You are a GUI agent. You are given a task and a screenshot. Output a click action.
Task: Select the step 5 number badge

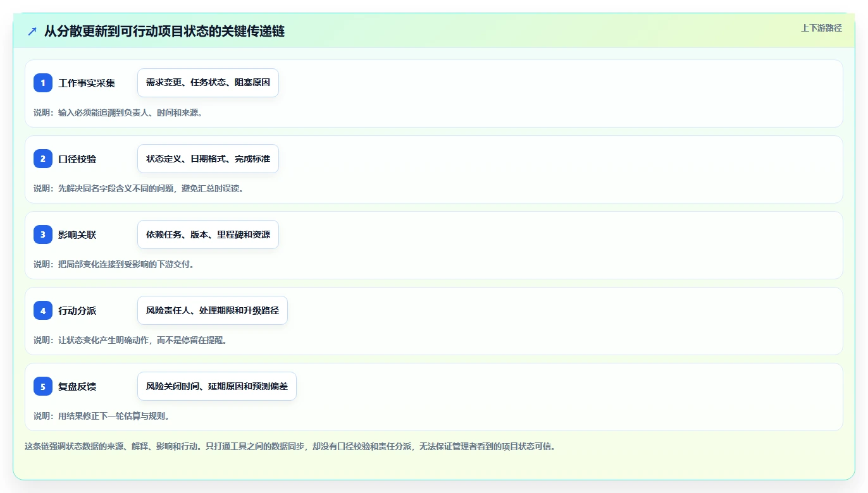click(x=43, y=386)
